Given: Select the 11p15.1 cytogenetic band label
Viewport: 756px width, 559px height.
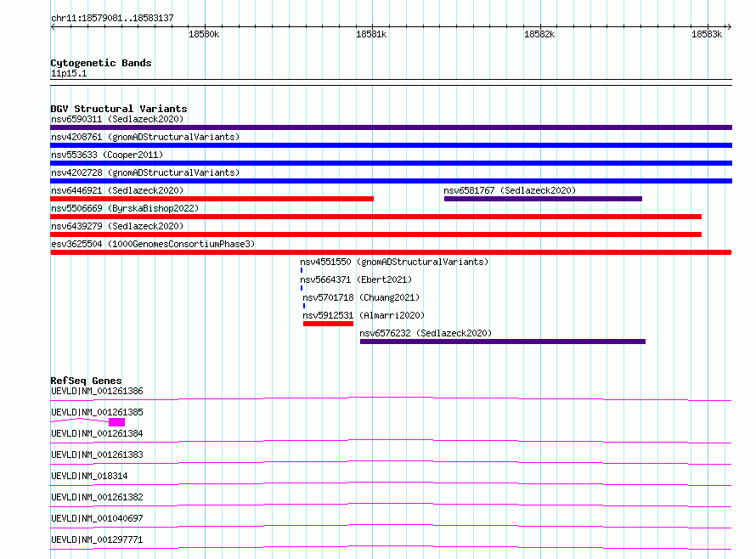Looking at the screenshot, I should click(x=69, y=73).
